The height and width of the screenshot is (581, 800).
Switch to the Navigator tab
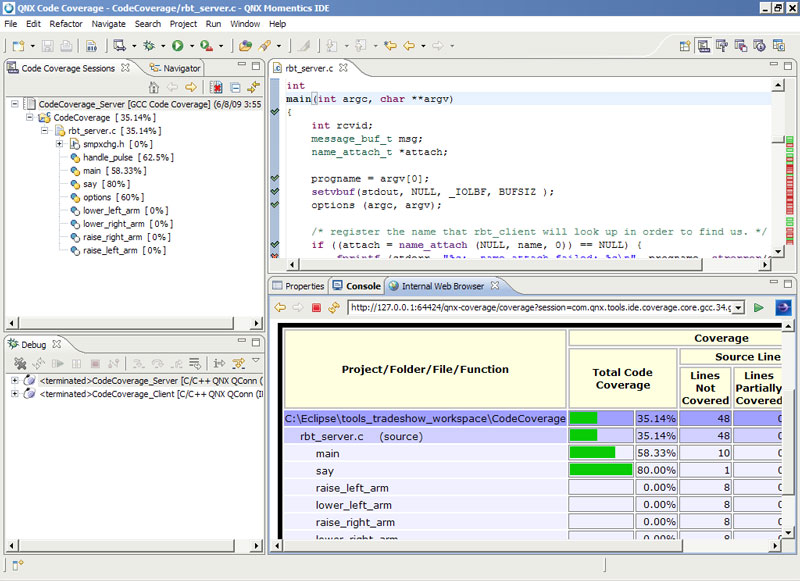[180, 68]
